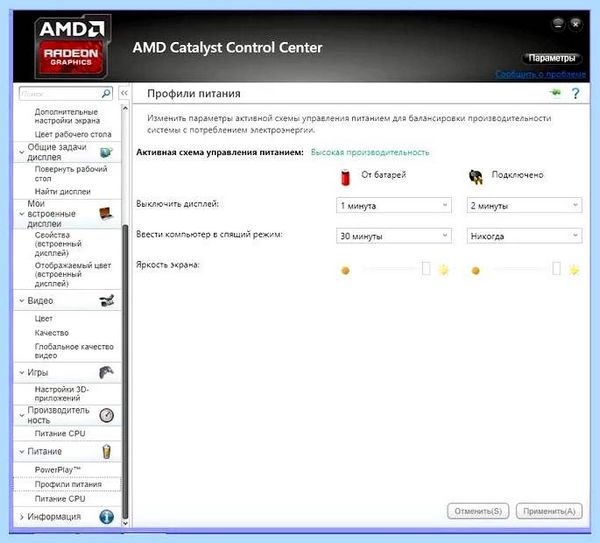Click low brightness icon under От батарей
The width and height of the screenshot is (600, 543).
coord(345,271)
